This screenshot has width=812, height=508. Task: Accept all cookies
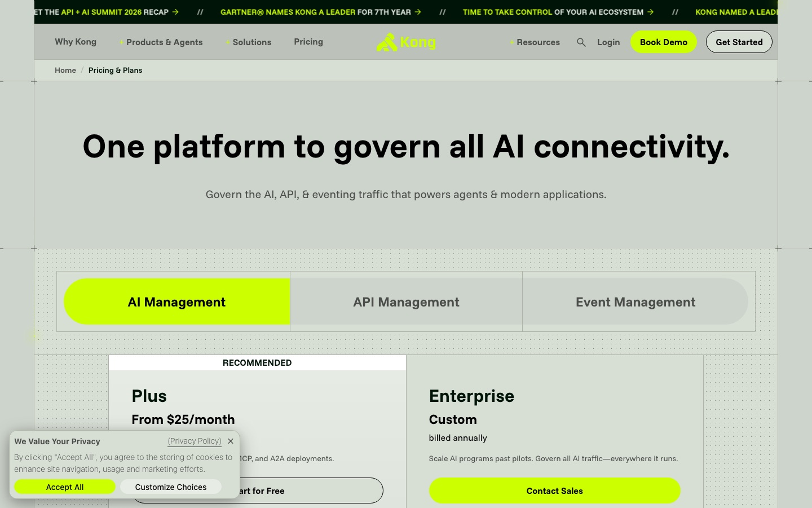click(x=65, y=487)
